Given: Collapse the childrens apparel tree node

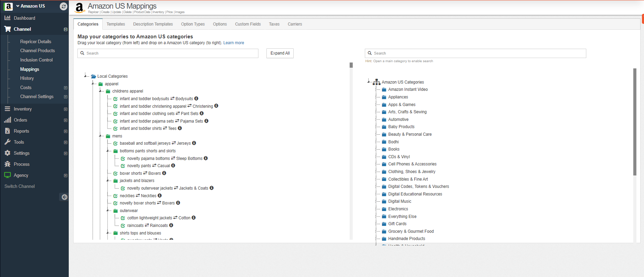Looking at the screenshot, I should [100, 91].
